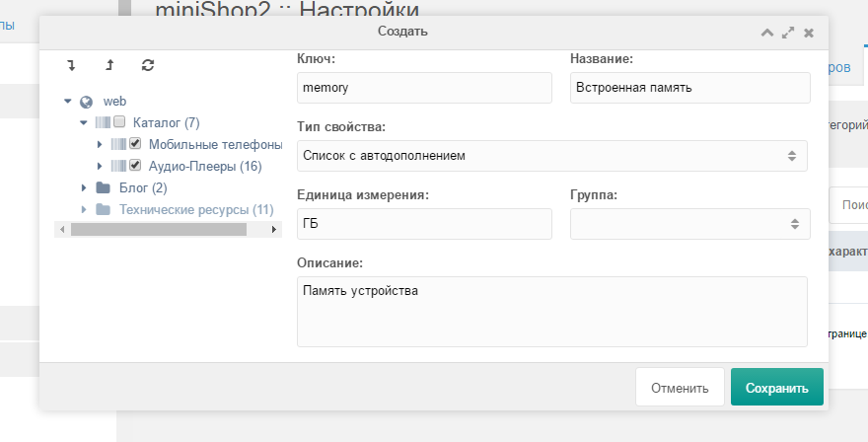
Task: Click the tree scrollbar right arrow
Action: tap(273, 229)
